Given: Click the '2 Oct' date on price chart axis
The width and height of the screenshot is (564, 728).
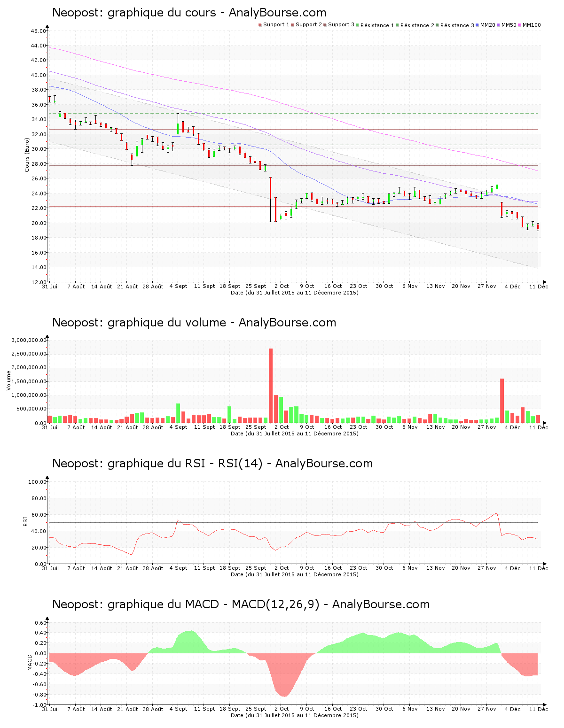Looking at the screenshot, I should (281, 286).
